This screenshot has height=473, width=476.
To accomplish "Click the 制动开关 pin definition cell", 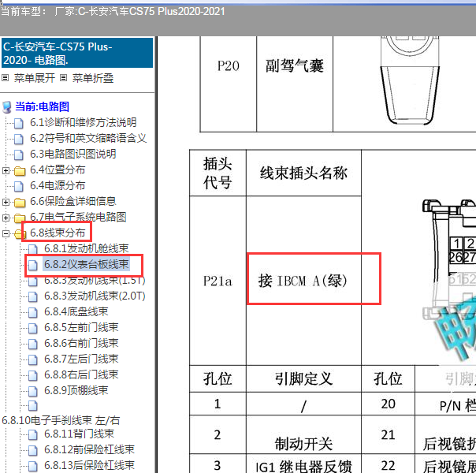I will click(x=303, y=434).
